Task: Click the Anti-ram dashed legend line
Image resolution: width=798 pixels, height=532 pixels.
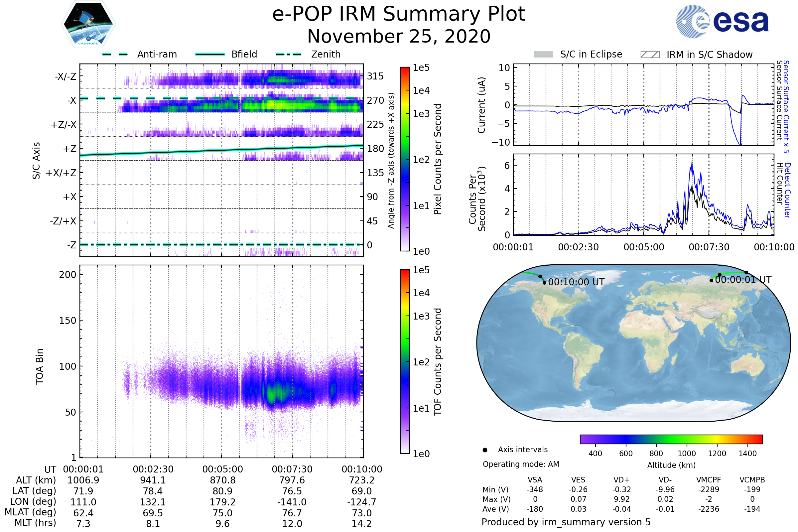Action: point(115,54)
